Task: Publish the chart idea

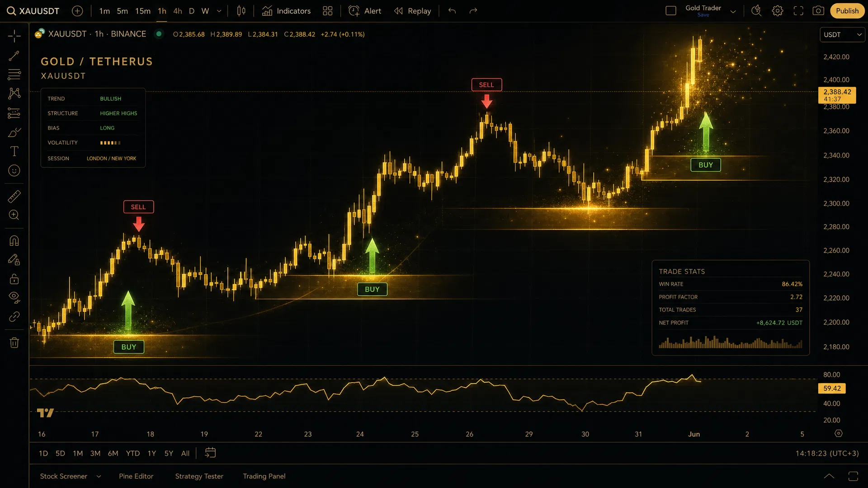Action: click(x=847, y=11)
